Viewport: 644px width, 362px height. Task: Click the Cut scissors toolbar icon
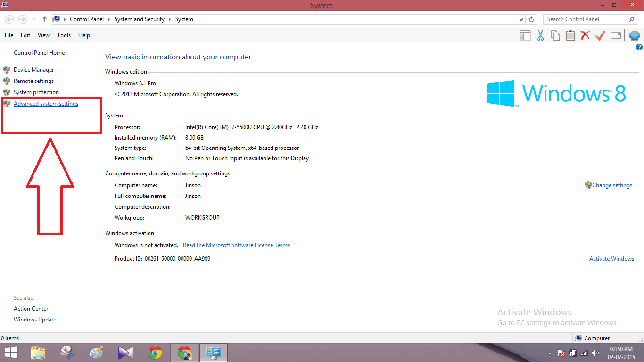[x=540, y=35]
